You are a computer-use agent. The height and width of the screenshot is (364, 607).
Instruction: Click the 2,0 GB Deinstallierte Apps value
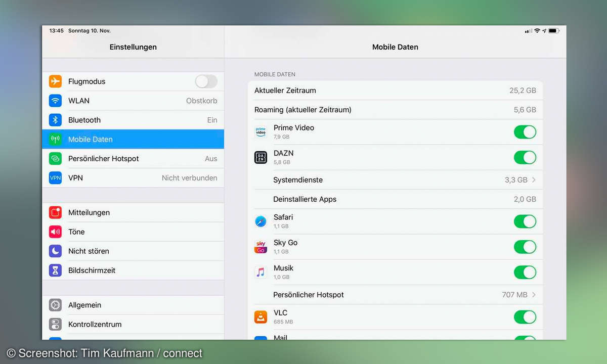coord(525,199)
